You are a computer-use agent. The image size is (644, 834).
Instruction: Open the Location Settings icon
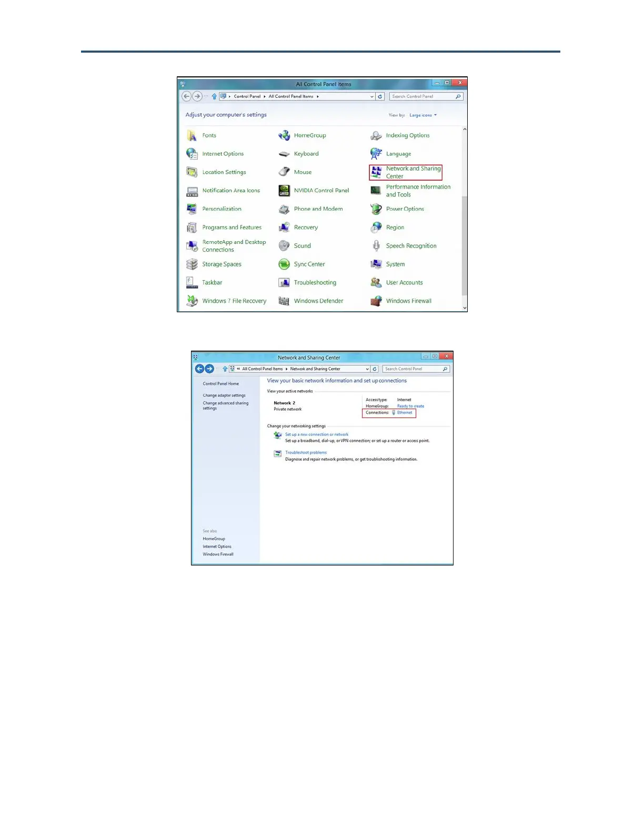click(x=192, y=172)
